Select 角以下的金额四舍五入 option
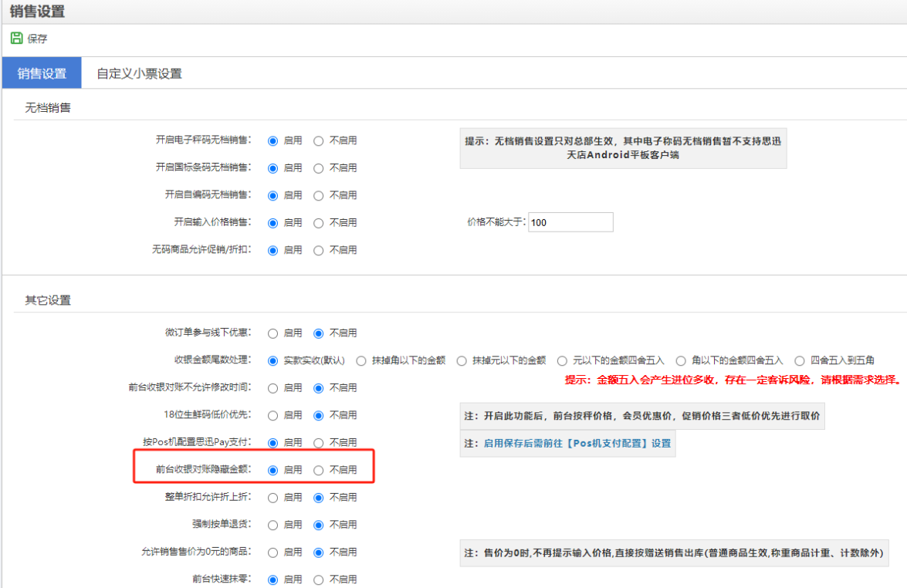 [681, 361]
